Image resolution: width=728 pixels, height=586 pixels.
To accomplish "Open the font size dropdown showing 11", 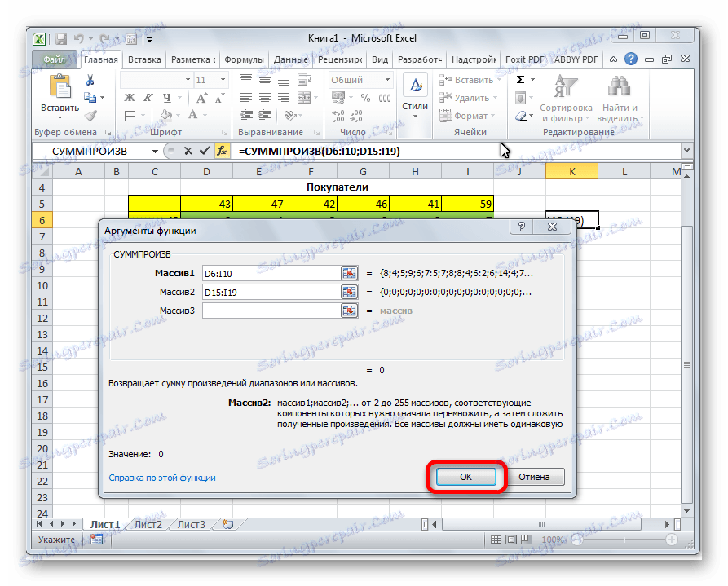I will 218,79.
